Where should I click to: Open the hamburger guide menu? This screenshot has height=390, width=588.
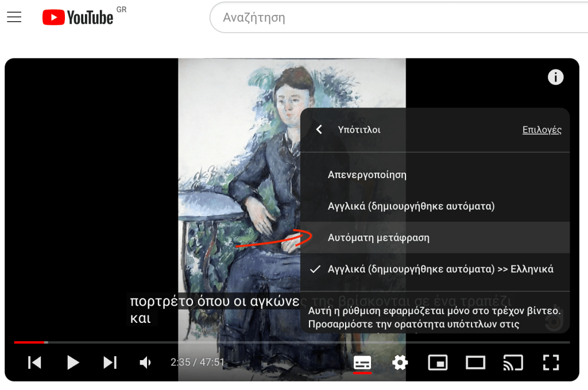tap(14, 17)
